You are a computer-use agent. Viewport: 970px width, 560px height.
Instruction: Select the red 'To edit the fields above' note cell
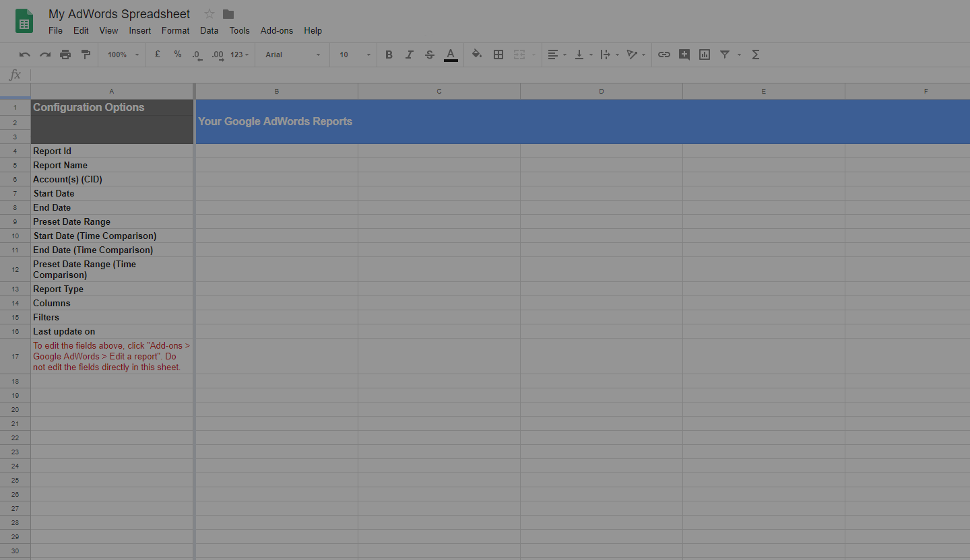112,356
